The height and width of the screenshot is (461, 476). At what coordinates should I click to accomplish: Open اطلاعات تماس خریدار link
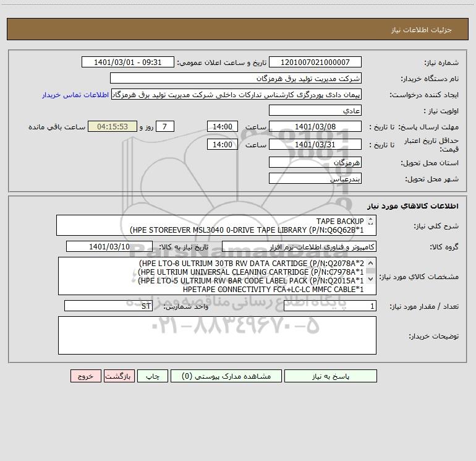tap(75, 95)
